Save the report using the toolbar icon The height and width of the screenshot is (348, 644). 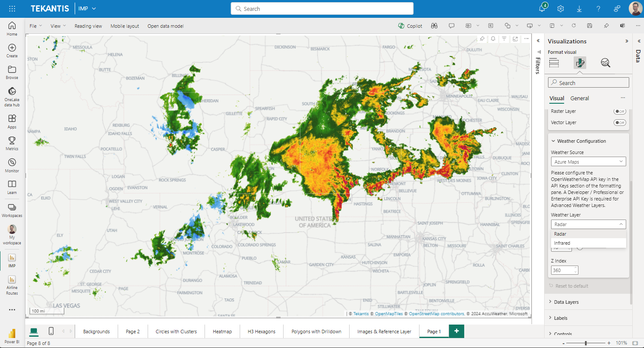tap(589, 26)
